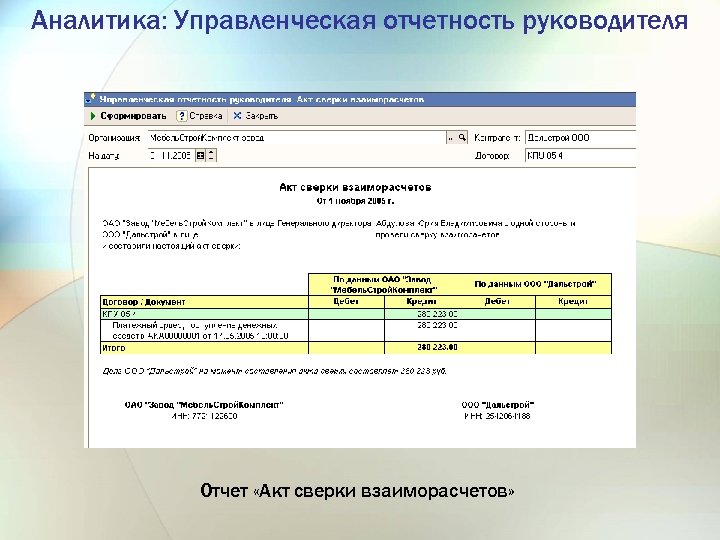Click the window title bar icon
The image size is (720, 540).
[90, 99]
